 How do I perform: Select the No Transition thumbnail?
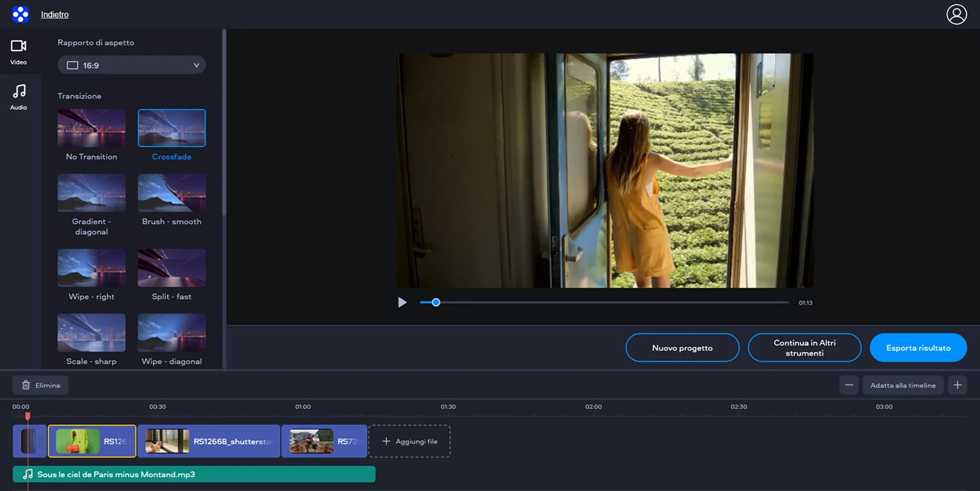pos(92,128)
